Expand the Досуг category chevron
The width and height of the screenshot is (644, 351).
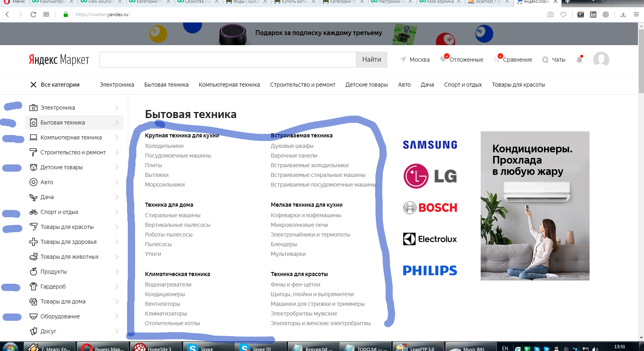[x=117, y=331]
